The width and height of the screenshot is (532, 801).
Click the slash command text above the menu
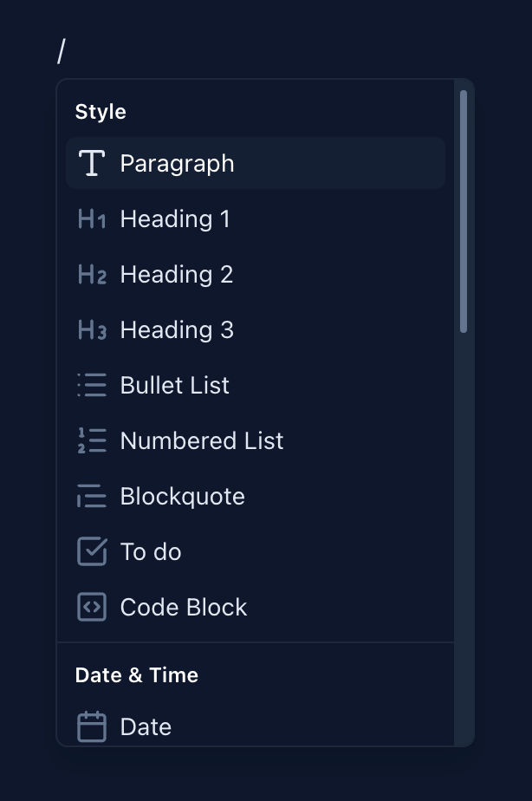62,52
